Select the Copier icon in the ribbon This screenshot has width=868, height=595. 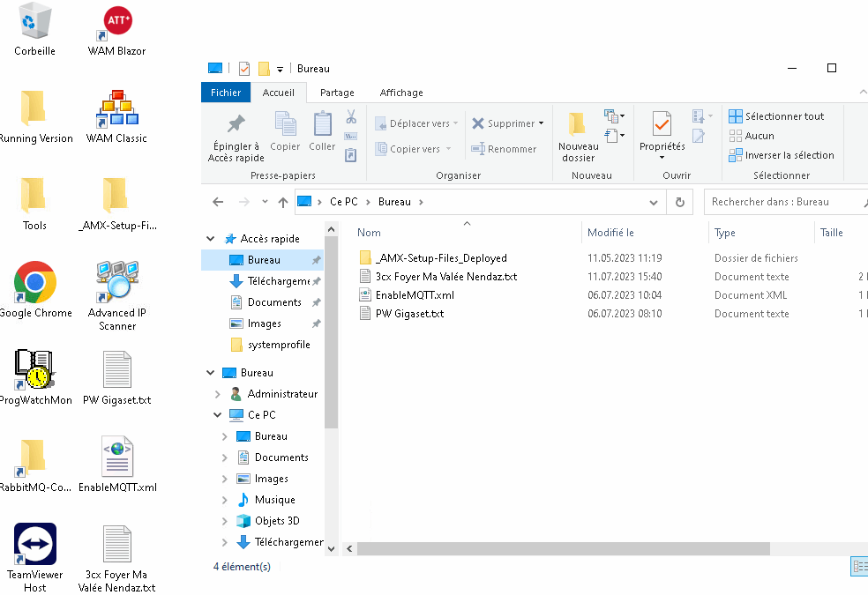coord(284,132)
